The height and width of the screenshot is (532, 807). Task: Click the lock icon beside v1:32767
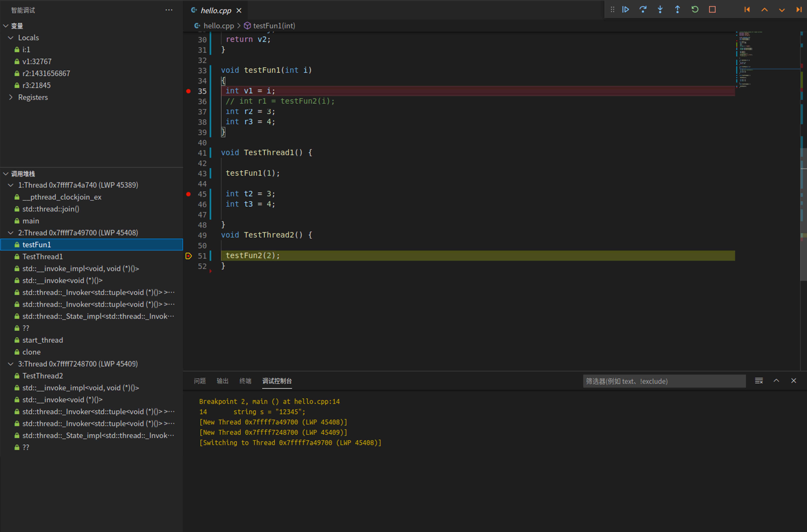17,61
